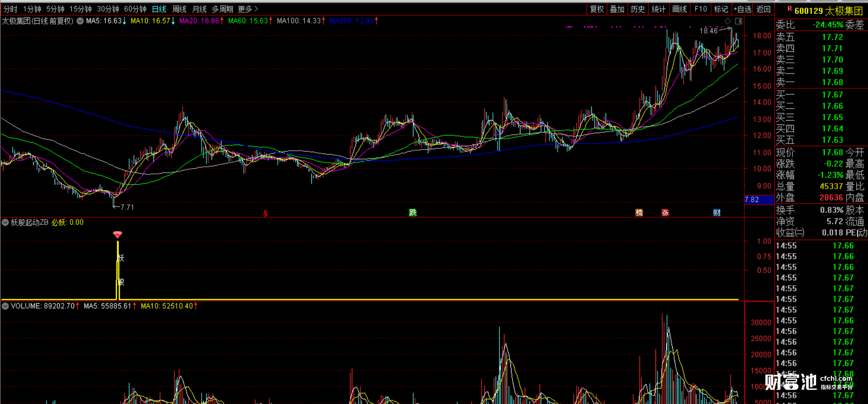The image size is (868, 404).
Task: Click the 18.46 high price label
Action: [708, 31]
